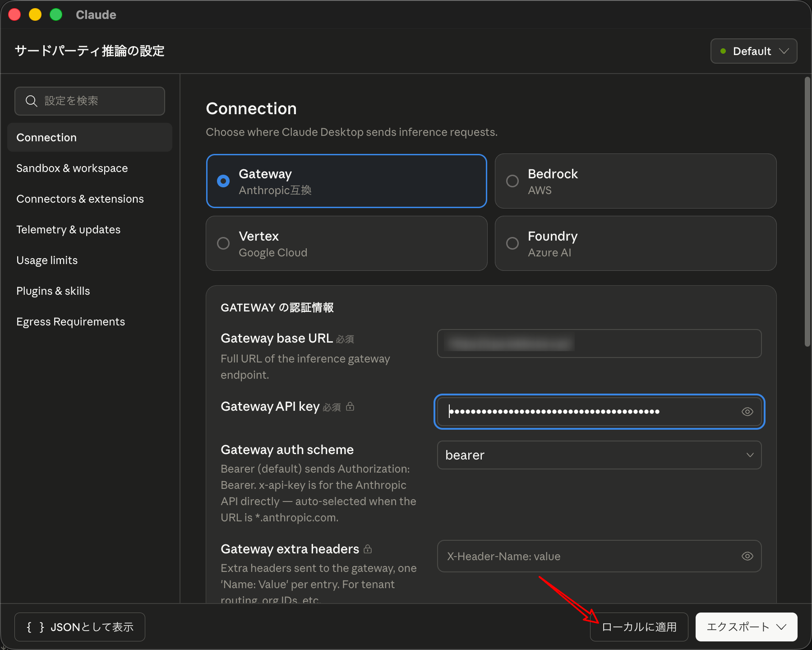Click the Gateway extra headers input field
Viewport: 812px width, 650px height.
click(600, 556)
